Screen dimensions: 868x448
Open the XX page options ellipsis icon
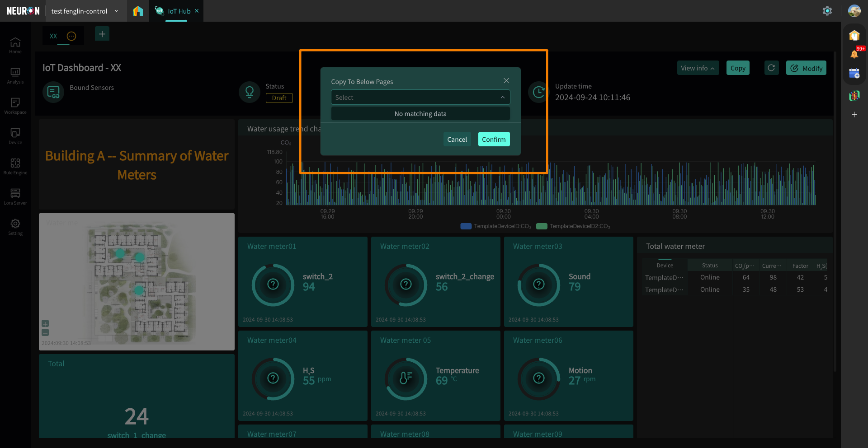(x=71, y=36)
